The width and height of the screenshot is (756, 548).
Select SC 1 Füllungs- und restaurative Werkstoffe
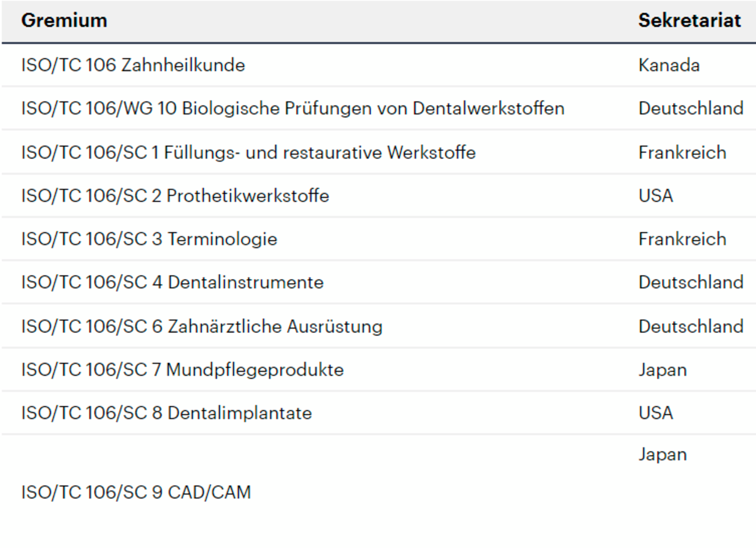coord(248,152)
